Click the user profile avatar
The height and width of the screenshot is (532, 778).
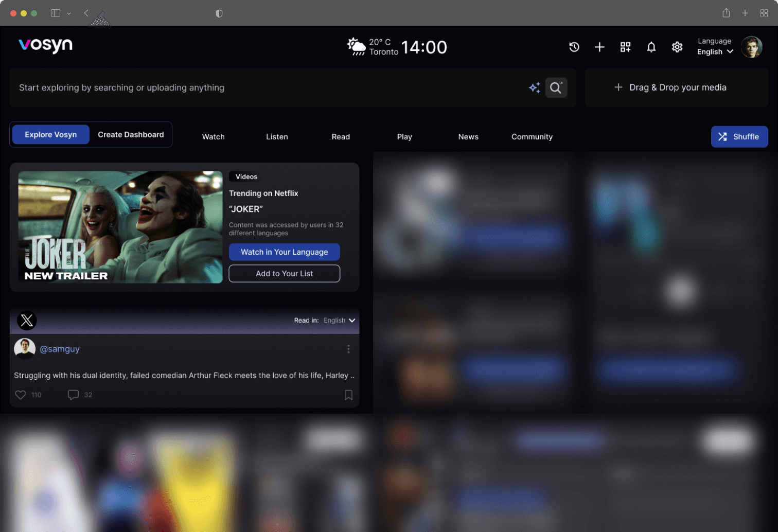751,47
